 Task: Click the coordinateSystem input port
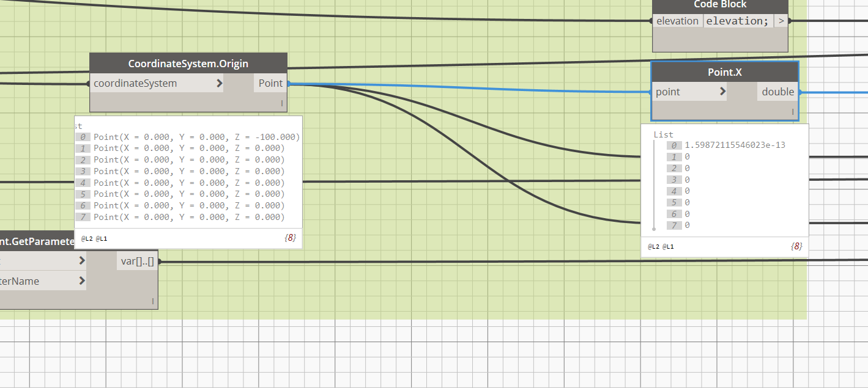point(157,84)
